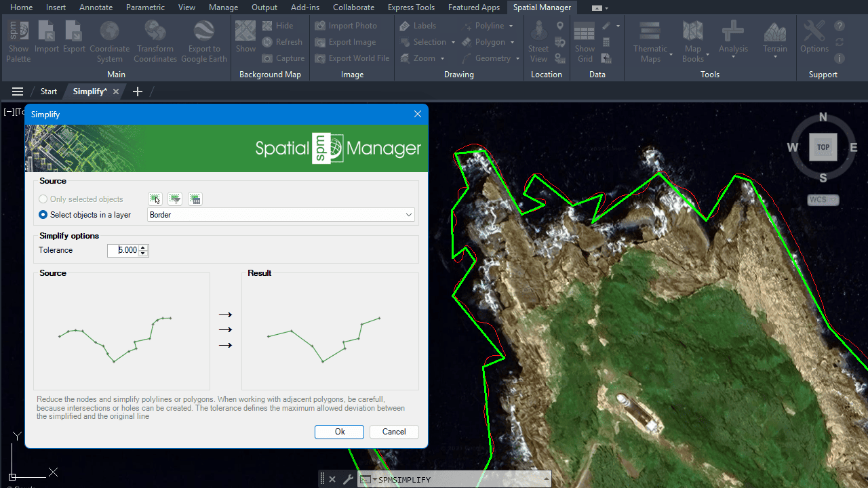Click the TOP face of view cube
This screenshot has height=488, width=868.
pyautogui.click(x=823, y=147)
